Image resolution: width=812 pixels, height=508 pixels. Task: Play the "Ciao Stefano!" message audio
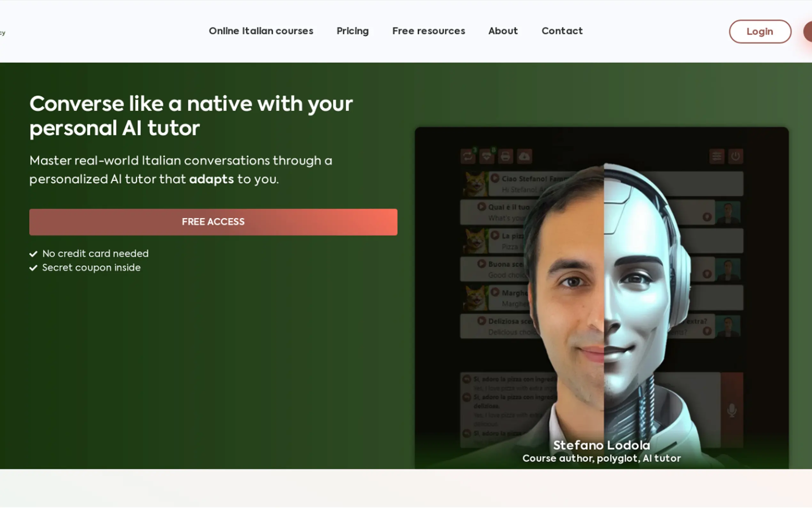[495, 178]
